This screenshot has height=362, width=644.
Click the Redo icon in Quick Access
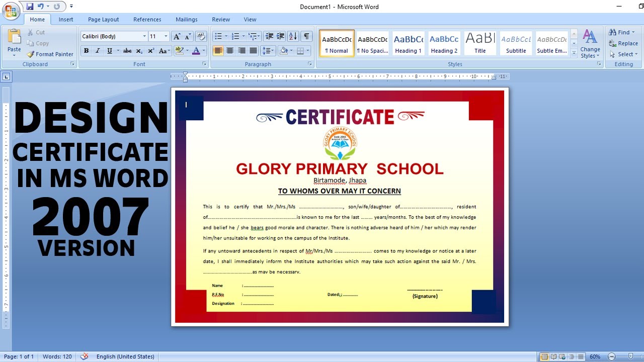pos(56,7)
